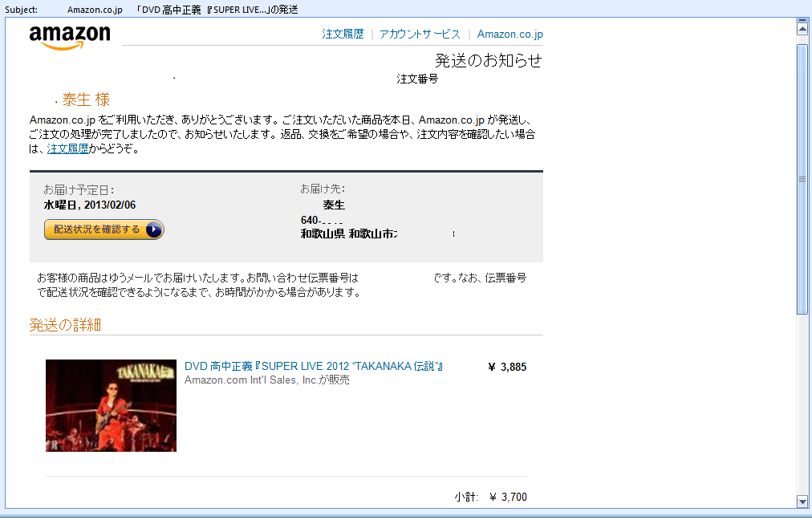Click the 和歌山県 和歌山市 address line
This screenshot has height=520, width=812.
pyautogui.click(x=349, y=234)
